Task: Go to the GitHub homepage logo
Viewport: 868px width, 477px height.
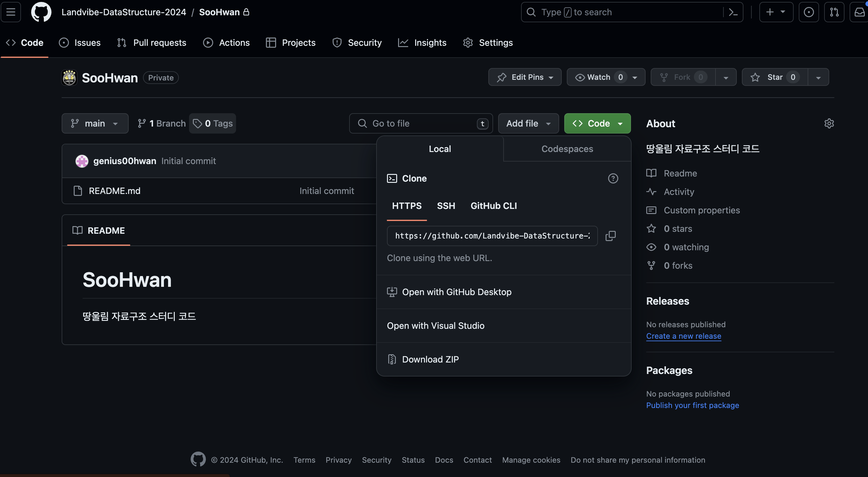Action: point(41,12)
